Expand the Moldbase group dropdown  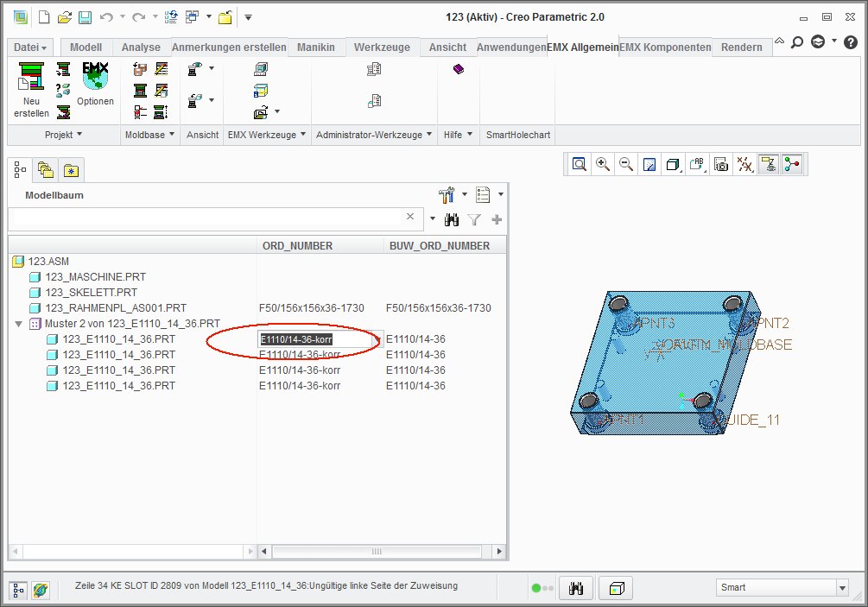tap(149, 135)
